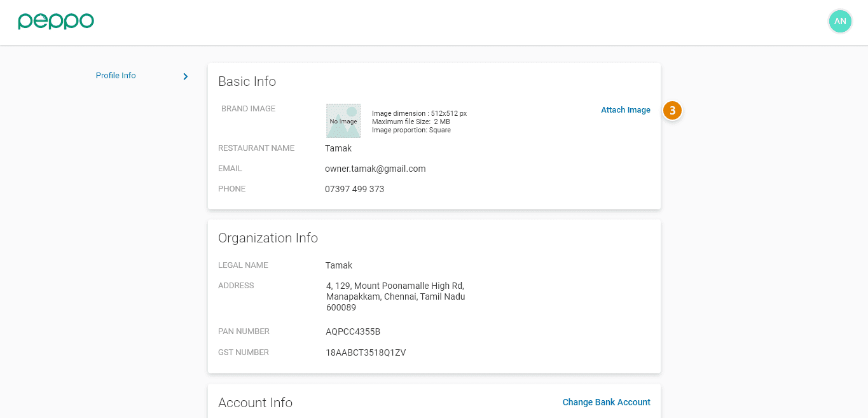The width and height of the screenshot is (868, 418).
Task: Click the BRAND IMAGE label
Action: [x=248, y=109]
